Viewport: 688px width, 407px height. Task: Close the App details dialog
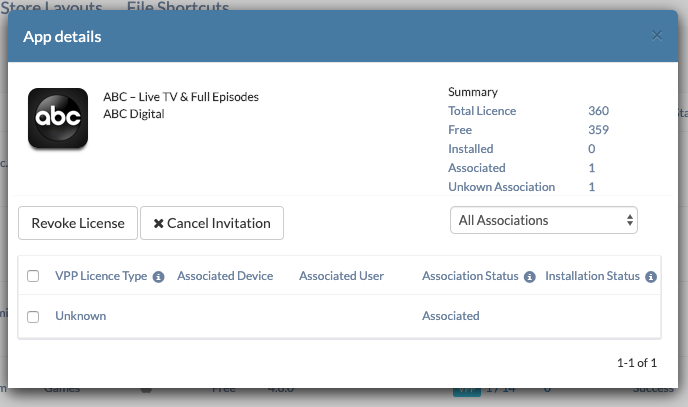656,36
